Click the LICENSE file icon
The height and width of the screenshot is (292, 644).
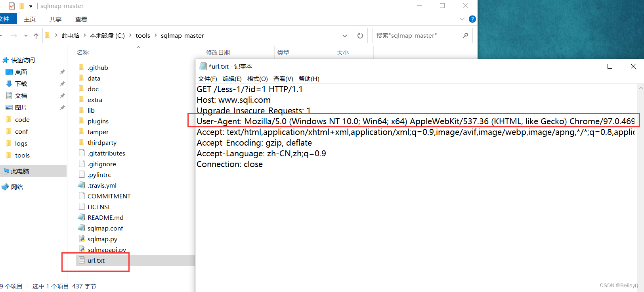(82, 206)
